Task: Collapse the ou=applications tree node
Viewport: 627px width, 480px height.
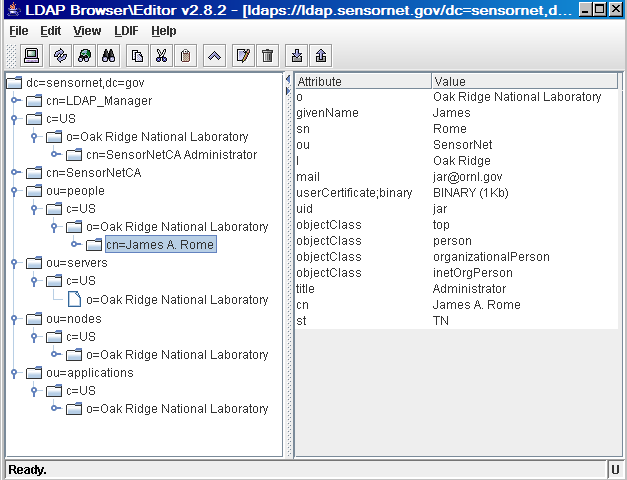Action: pyautogui.click(x=15, y=372)
